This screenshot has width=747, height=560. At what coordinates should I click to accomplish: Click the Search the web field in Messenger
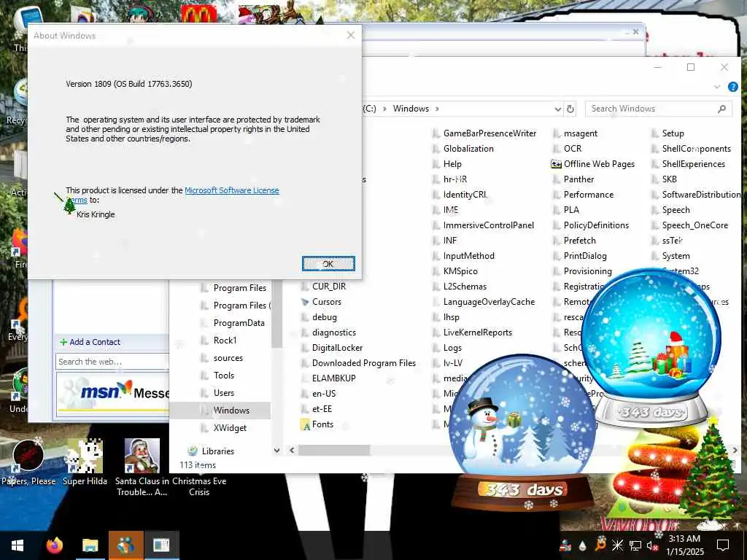point(112,362)
